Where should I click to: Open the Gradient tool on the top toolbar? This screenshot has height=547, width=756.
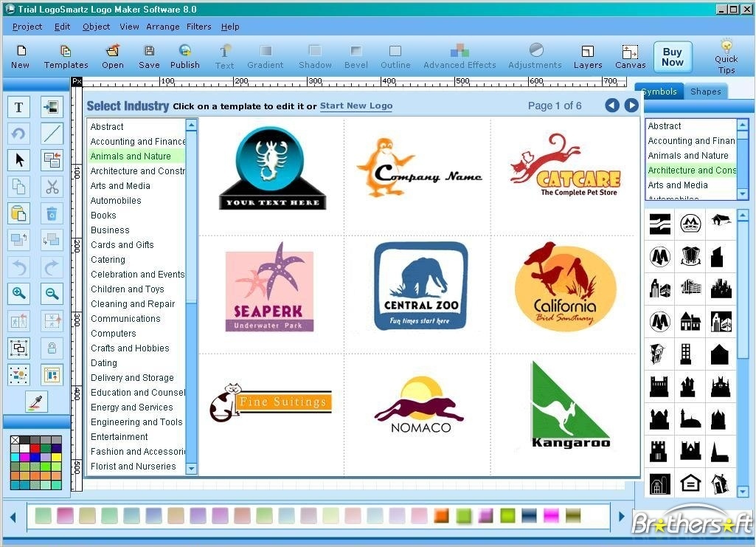click(x=265, y=52)
